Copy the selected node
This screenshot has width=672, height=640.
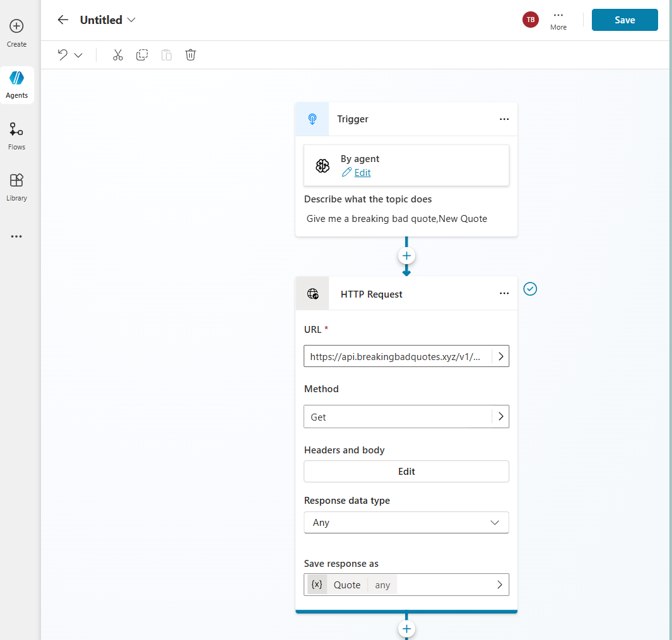pyautogui.click(x=142, y=55)
